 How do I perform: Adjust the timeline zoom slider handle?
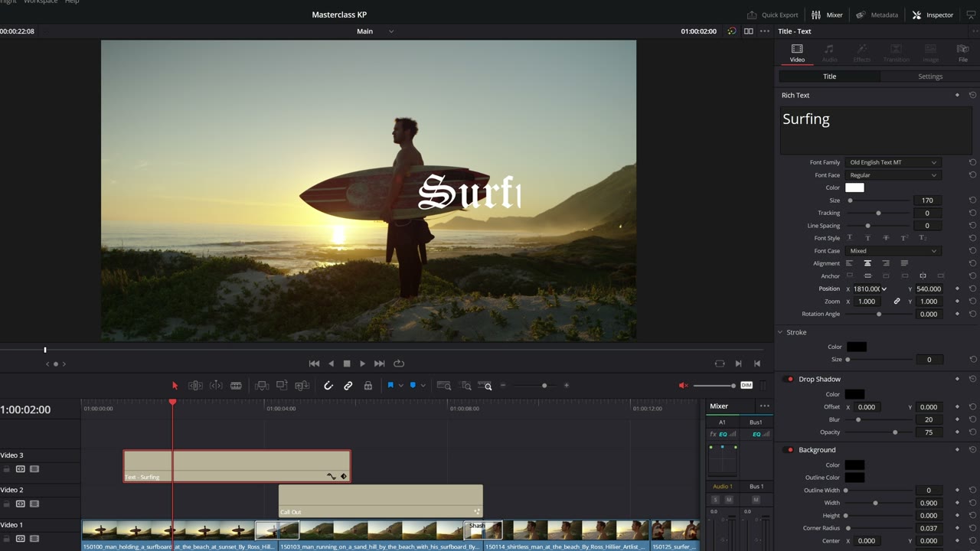[x=544, y=386]
